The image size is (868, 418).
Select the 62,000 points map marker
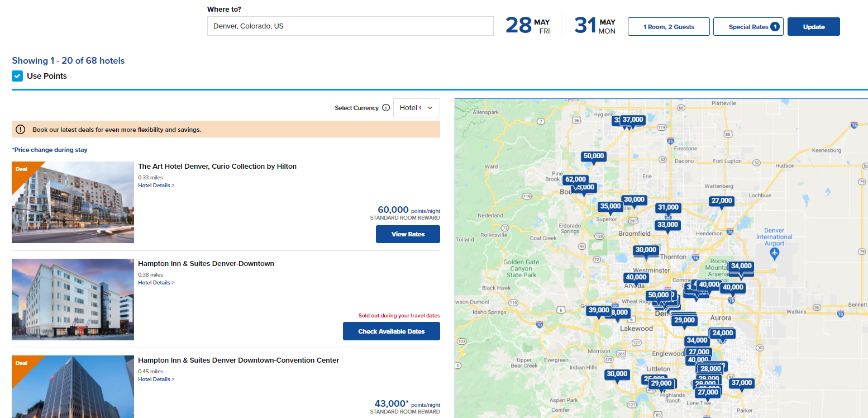[x=575, y=179]
